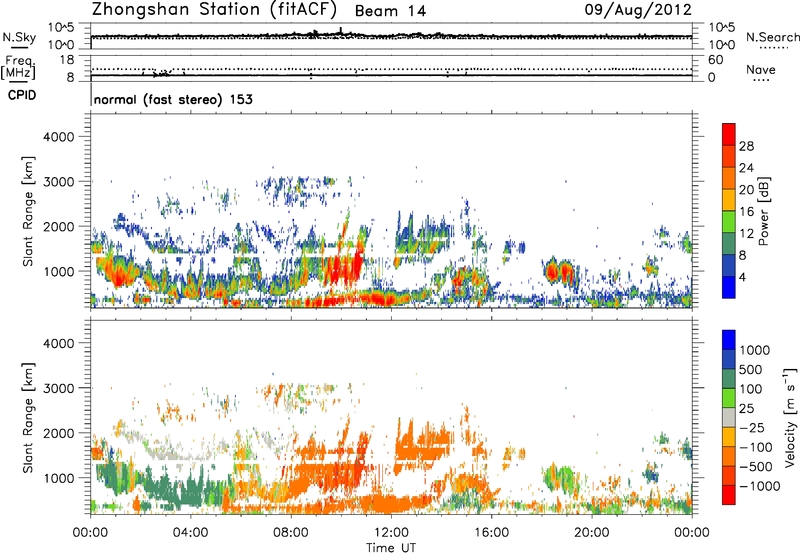Click the '20:00' time axis tick label
The image size is (800, 554).
coord(592,533)
